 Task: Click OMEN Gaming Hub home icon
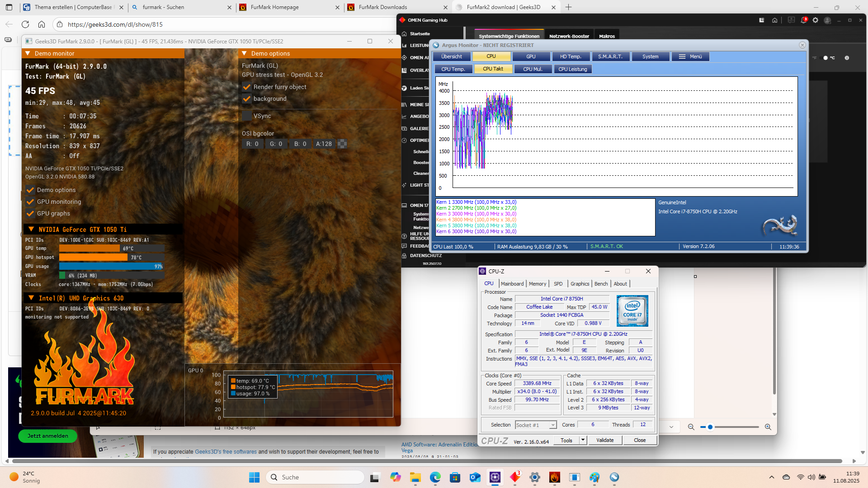click(x=774, y=20)
